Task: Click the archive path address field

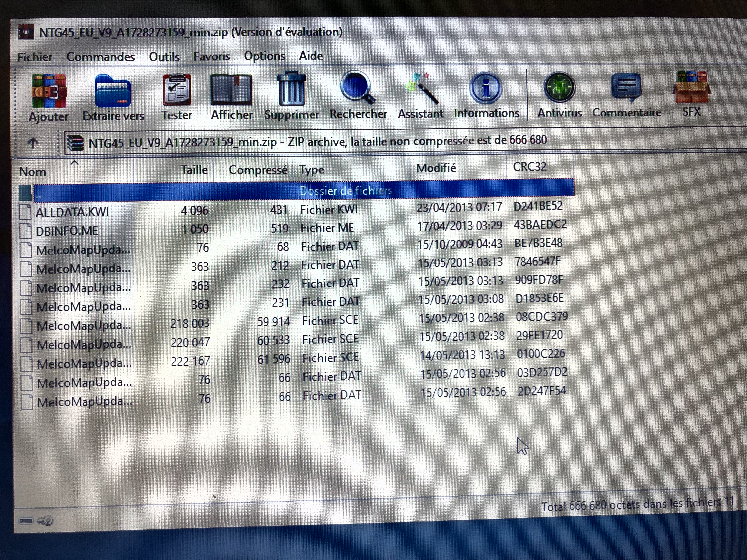Action: click(405, 141)
